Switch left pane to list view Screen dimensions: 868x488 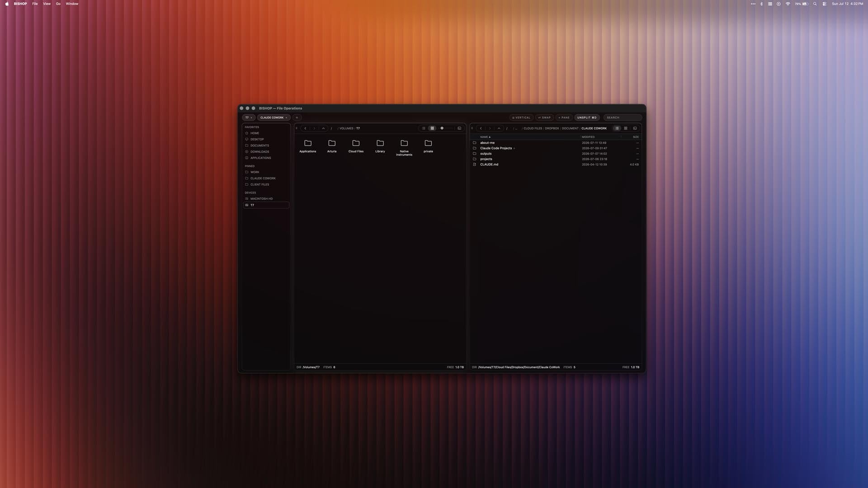click(424, 128)
